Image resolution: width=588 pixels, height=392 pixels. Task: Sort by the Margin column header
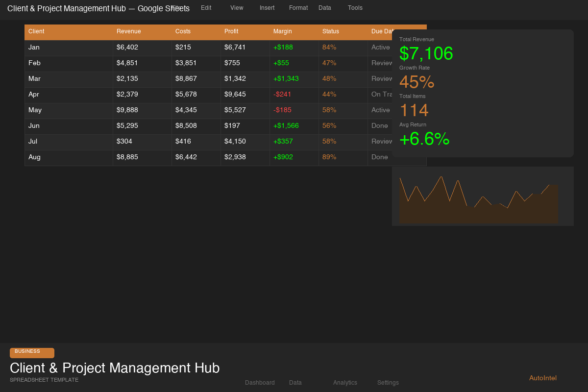pos(283,31)
